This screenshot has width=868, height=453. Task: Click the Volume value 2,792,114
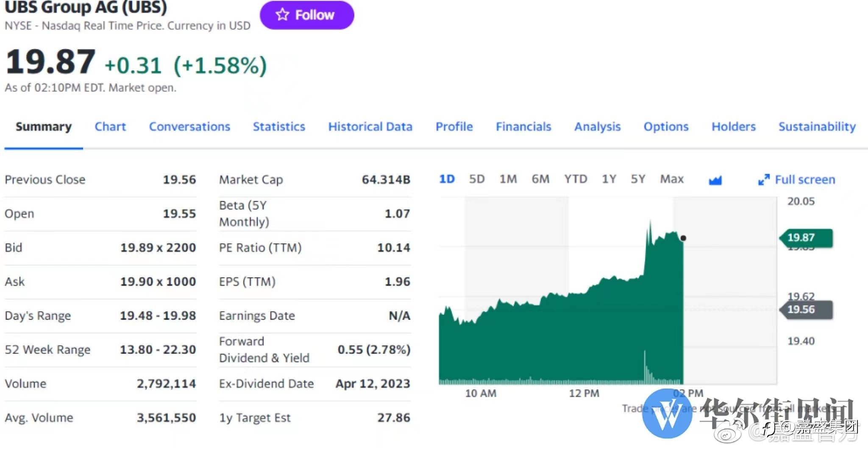pos(166,384)
